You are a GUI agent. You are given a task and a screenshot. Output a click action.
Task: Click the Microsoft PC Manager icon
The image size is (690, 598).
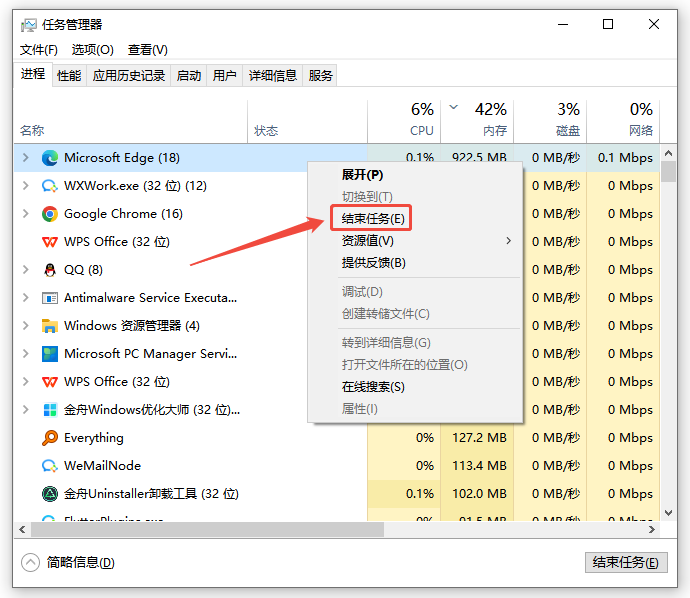click(50, 354)
